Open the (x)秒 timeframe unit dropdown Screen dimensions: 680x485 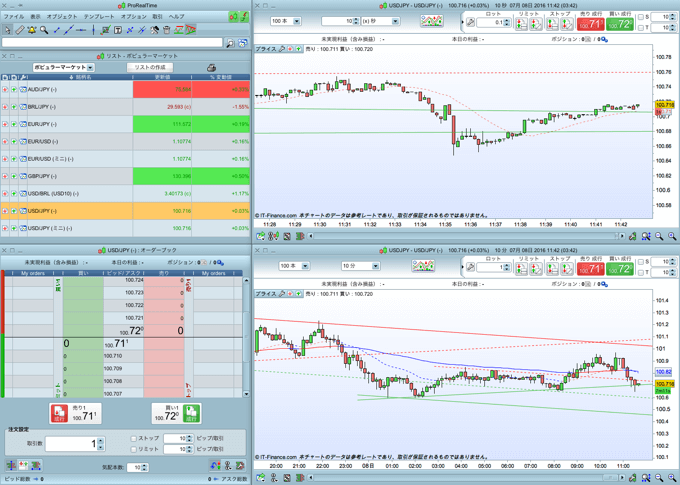point(380,21)
